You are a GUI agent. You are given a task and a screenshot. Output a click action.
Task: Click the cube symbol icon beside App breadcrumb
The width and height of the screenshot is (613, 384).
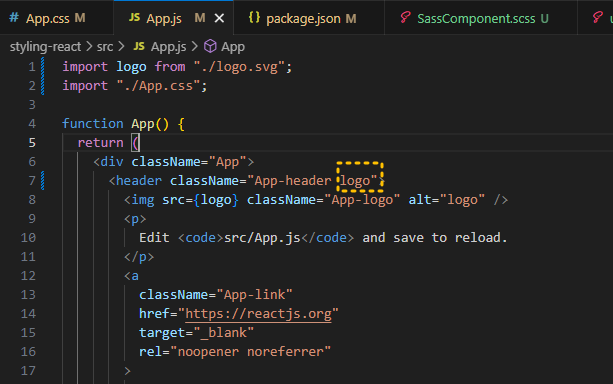[x=210, y=46]
